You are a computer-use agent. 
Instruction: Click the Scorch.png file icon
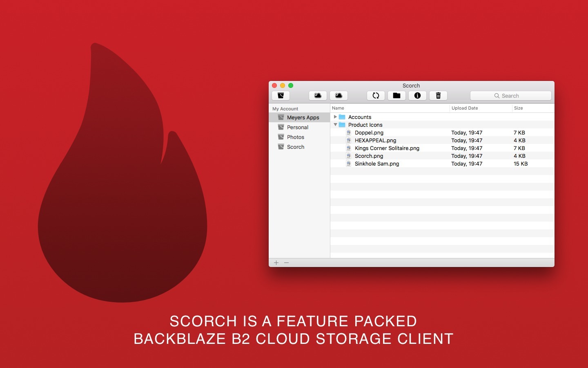[x=349, y=156]
